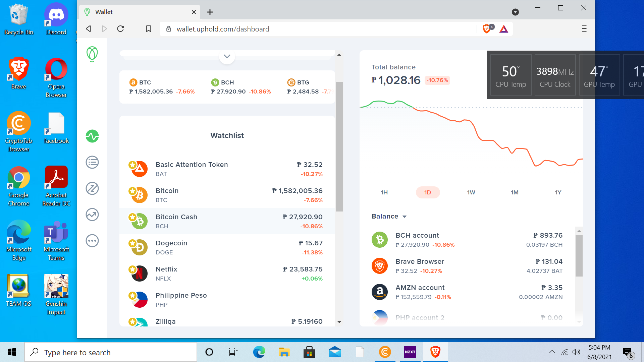This screenshot has width=644, height=362.
Task: Click the watchlist panel scrollbar thumb
Action: point(339,147)
